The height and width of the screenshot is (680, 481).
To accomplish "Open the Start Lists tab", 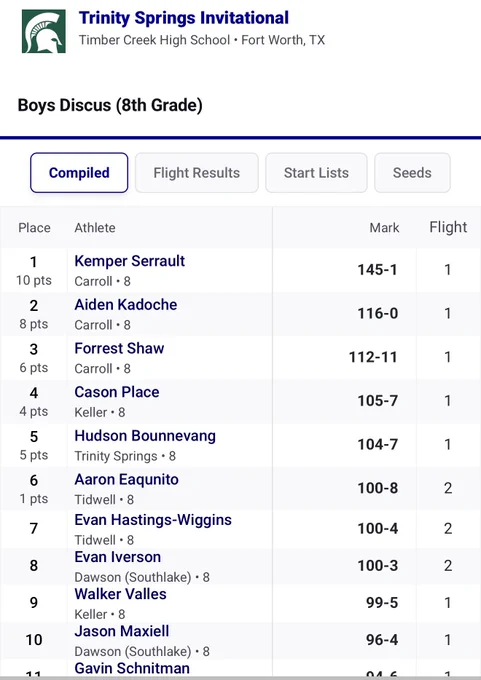I will click(316, 173).
